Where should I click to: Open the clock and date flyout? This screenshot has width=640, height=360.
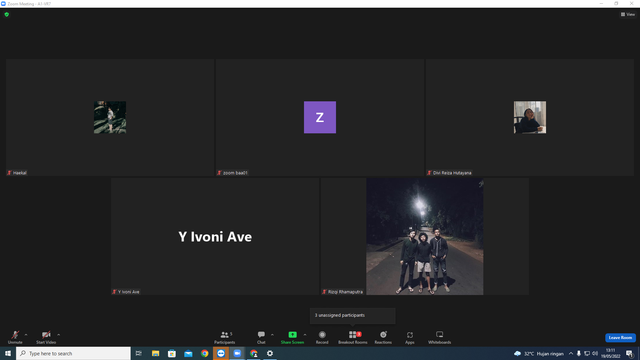click(611, 353)
